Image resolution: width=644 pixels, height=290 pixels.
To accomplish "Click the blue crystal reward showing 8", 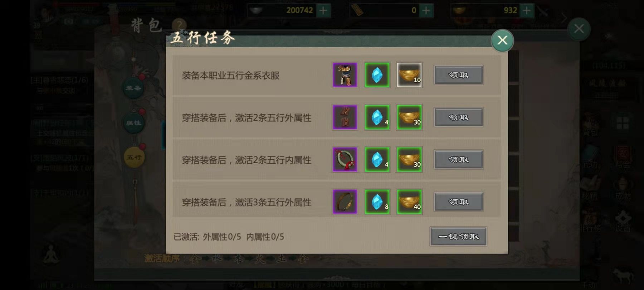I will [x=377, y=202].
